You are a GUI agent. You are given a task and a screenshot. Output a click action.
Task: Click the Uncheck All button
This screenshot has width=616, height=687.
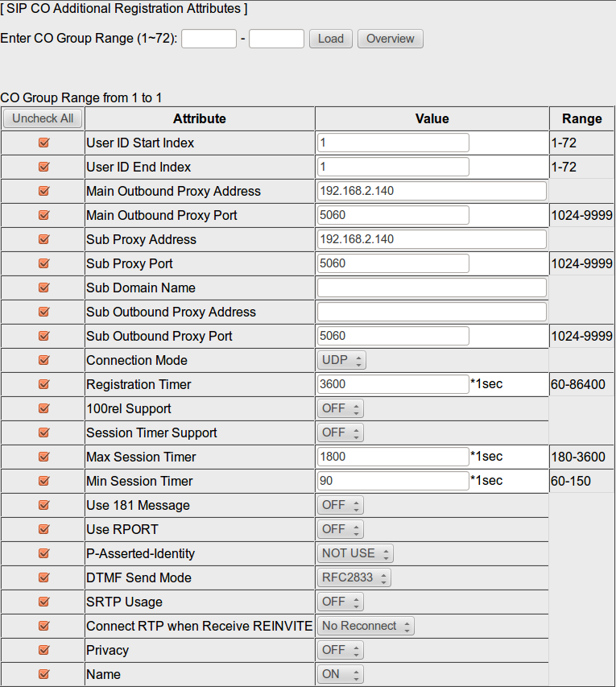tap(43, 118)
